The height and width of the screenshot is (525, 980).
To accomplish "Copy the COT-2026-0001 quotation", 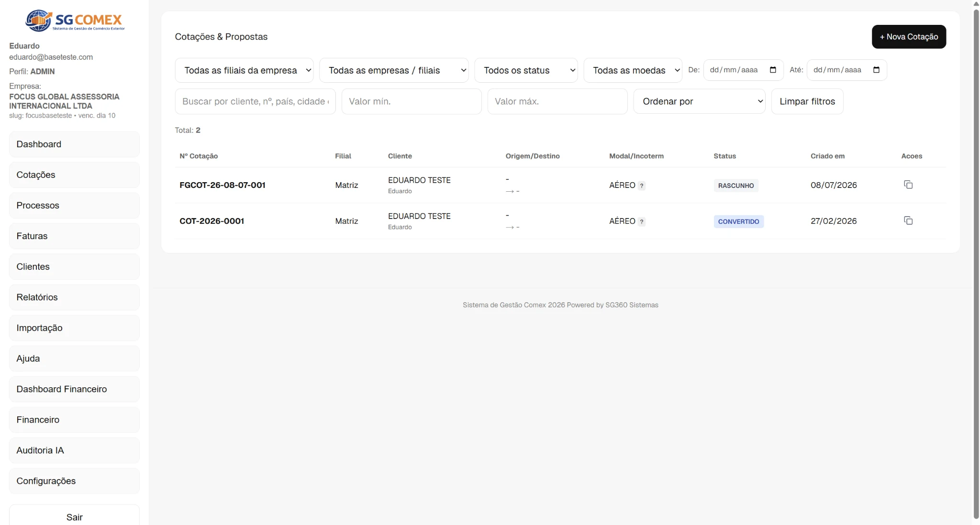I will [x=908, y=220].
